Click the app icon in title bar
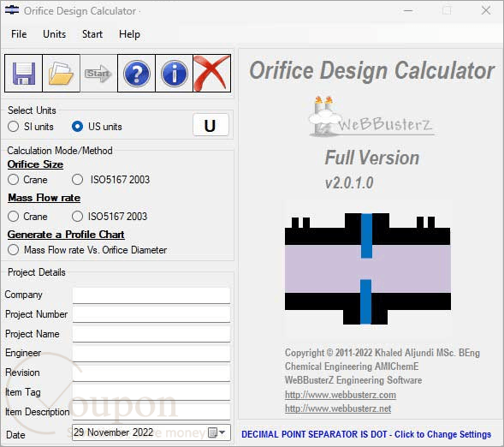 (12, 10)
